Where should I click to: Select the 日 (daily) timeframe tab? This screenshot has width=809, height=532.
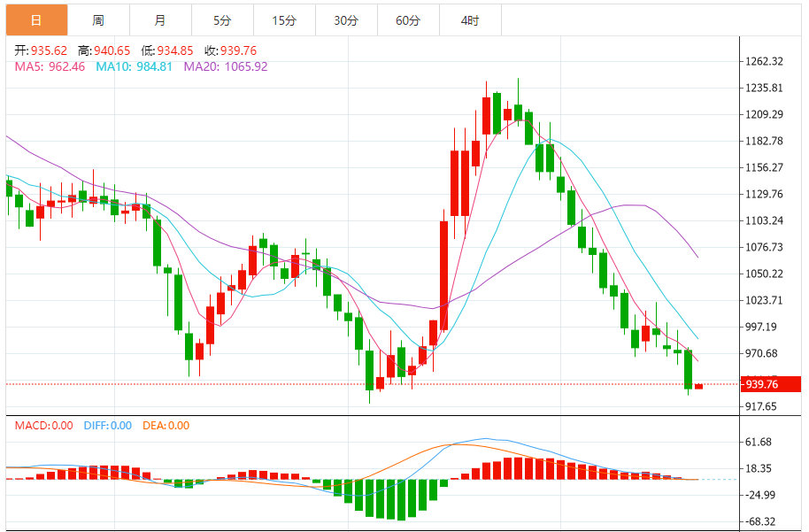pos(36,20)
